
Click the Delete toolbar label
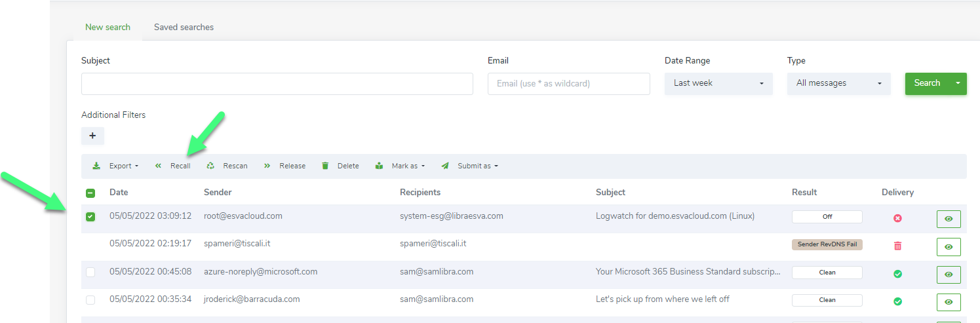(348, 166)
